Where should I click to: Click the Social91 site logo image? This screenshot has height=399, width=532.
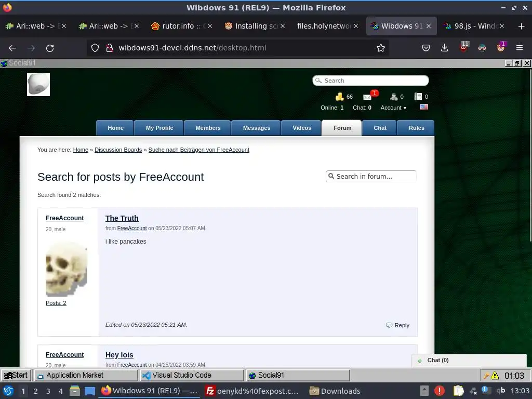pyautogui.click(x=38, y=85)
